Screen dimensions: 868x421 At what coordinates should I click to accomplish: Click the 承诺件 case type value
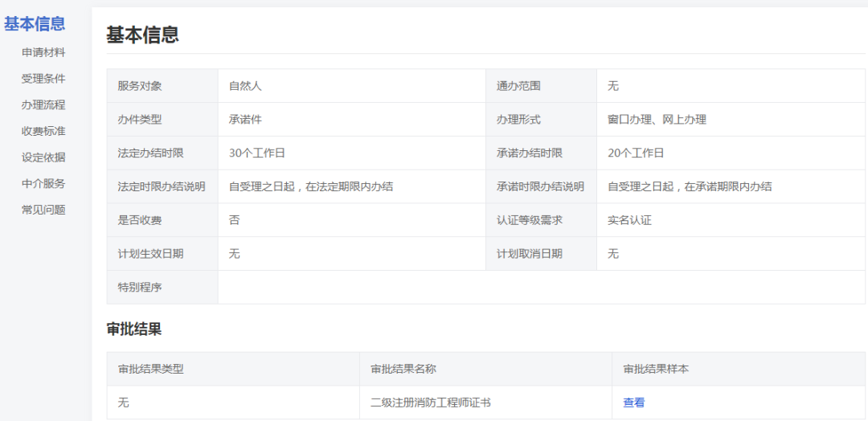click(x=245, y=120)
